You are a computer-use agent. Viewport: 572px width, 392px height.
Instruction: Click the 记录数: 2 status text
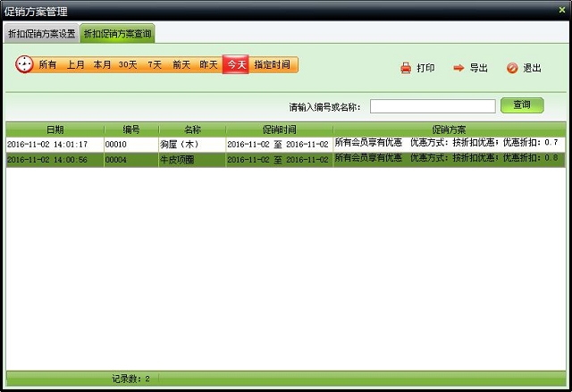[130, 379]
